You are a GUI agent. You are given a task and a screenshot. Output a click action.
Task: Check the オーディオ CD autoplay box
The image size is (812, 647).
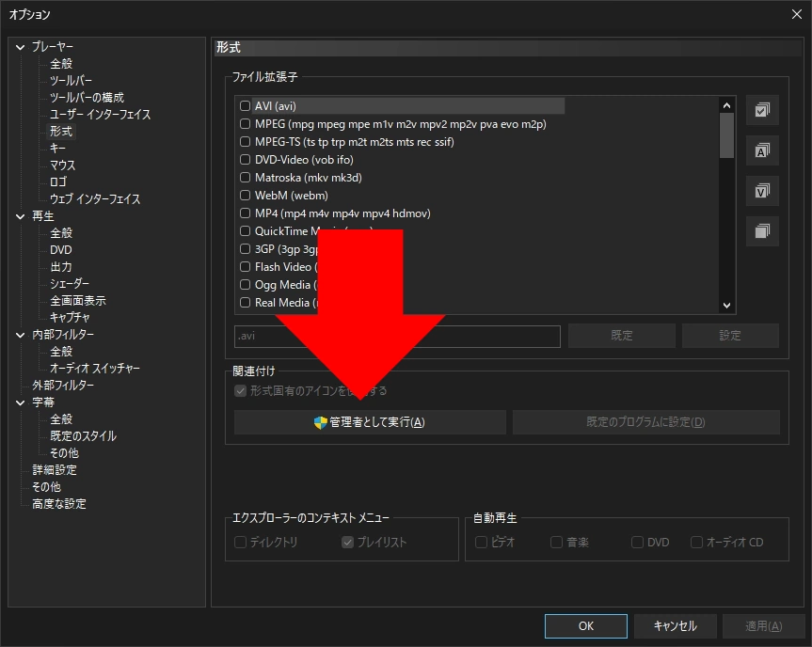696,542
